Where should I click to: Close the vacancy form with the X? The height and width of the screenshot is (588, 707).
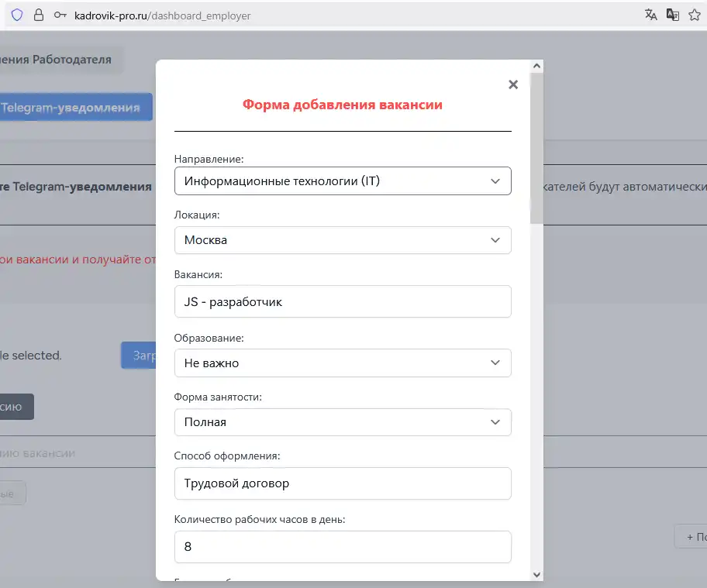pos(512,84)
